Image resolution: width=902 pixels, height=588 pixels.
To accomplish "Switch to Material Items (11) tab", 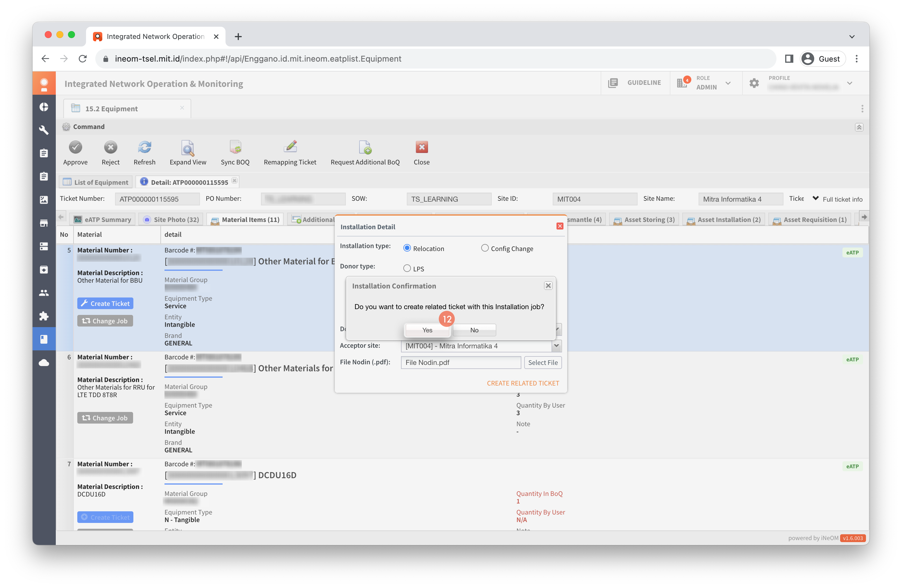I will [x=245, y=219].
